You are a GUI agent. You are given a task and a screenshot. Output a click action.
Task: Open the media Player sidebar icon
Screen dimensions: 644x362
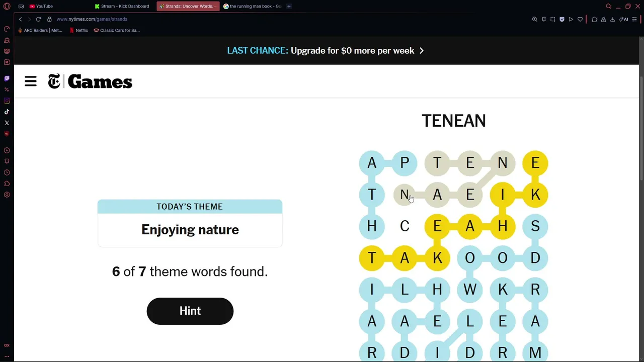click(7, 150)
